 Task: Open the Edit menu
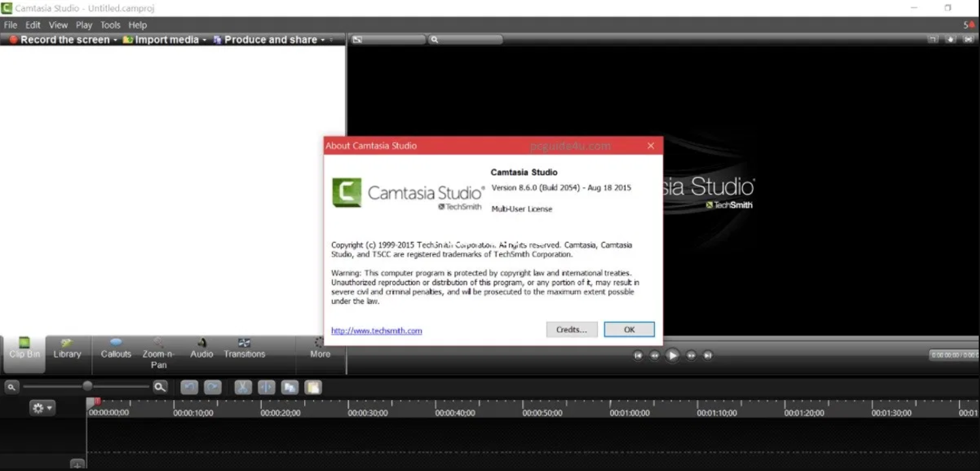click(33, 25)
